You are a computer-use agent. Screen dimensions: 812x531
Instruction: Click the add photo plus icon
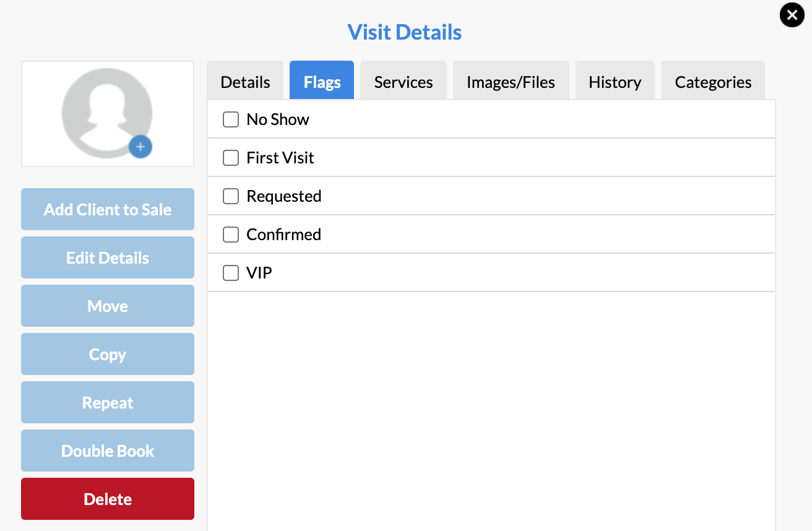140,147
